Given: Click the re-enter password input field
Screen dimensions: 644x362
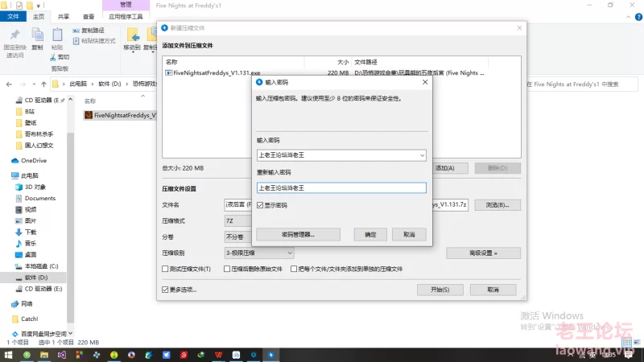Looking at the screenshot, I should [341, 188].
